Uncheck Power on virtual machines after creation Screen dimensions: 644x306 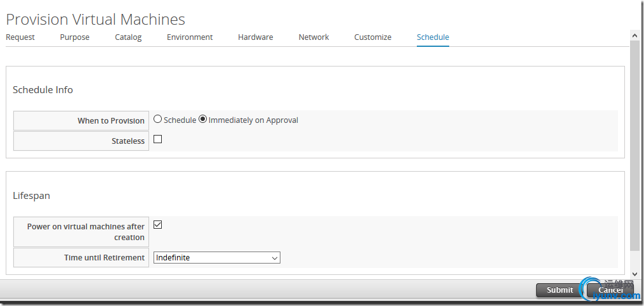coord(158,225)
